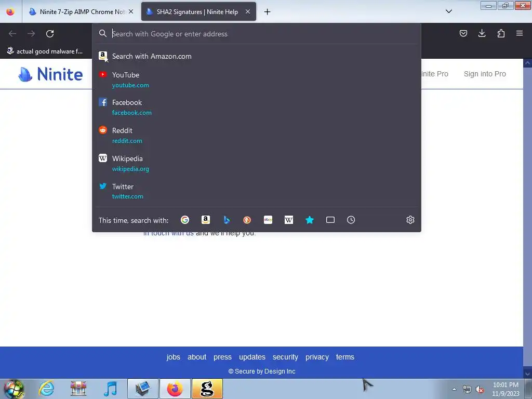This screenshot has width=532, height=399.
Task: Go back to previous page
Action: tap(12, 34)
